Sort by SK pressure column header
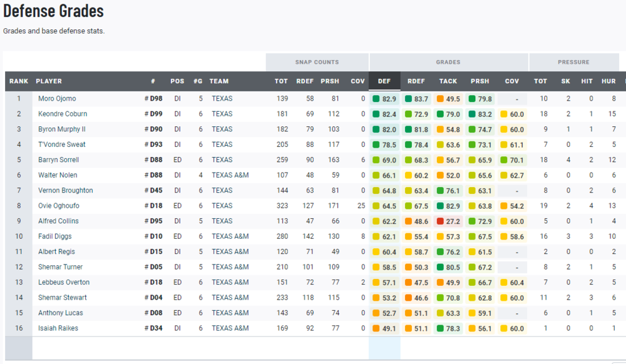 point(565,81)
